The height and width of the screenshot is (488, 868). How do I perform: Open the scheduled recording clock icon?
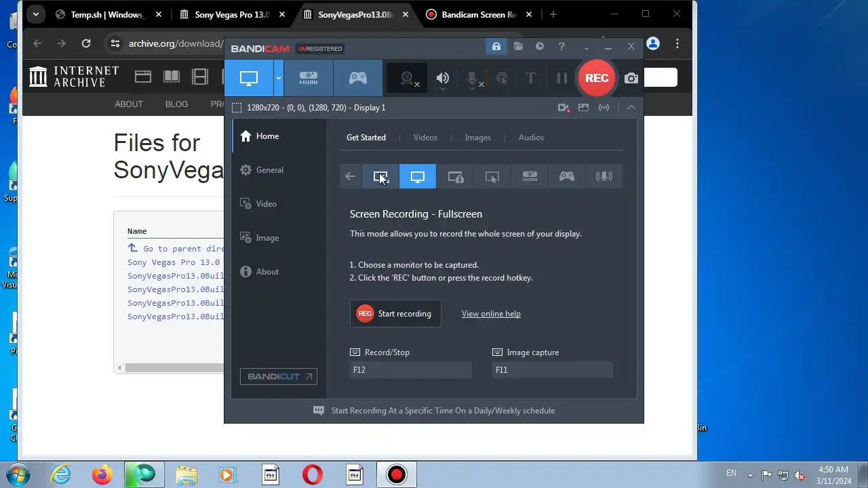click(540, 47)
